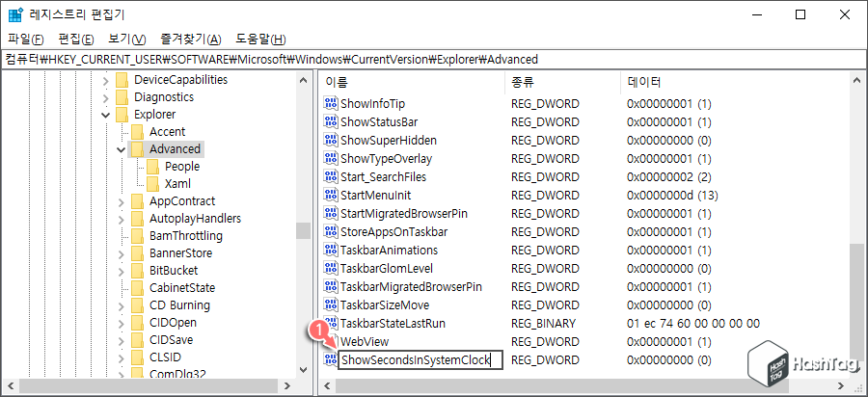The image size is (868, 397).
Task: Open the 파일(F) menu
Action: click(x=26, y=40)
